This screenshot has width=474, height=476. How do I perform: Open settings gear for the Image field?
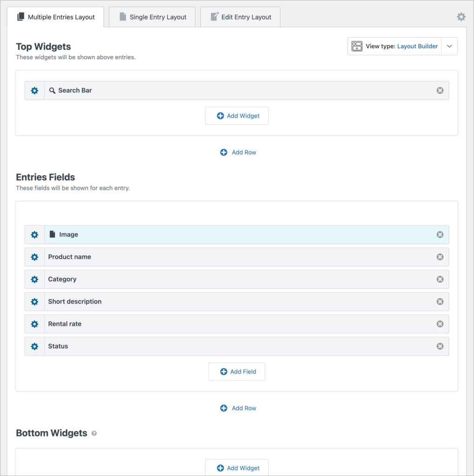(x=34, y=234)
